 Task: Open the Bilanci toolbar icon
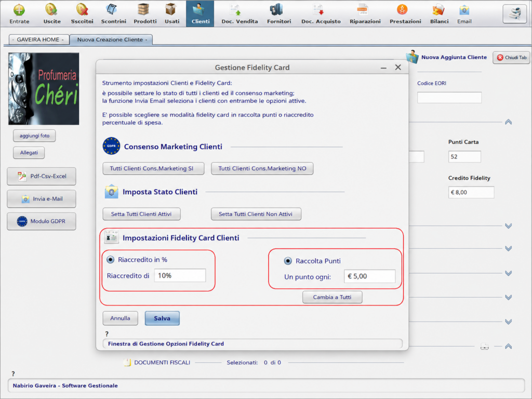coord(439,14)
